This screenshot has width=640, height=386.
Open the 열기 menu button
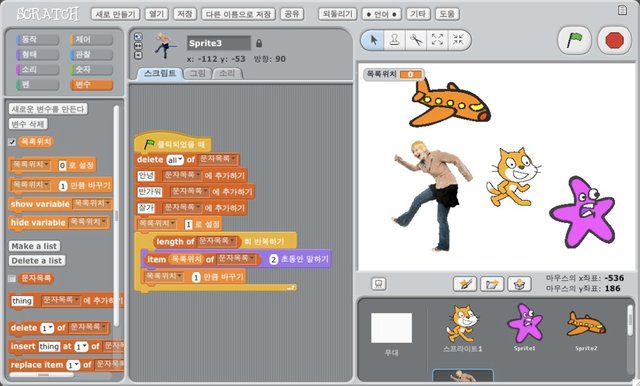pyautogui.click(x=156, y=14)
